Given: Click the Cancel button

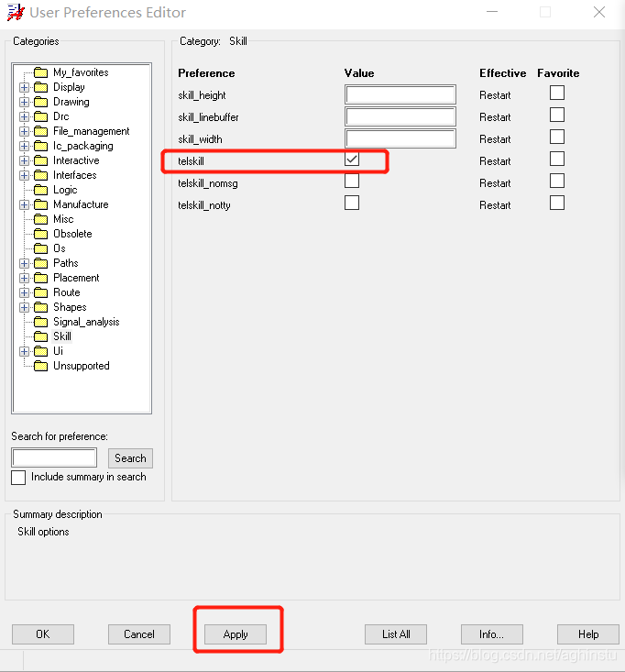Looking at the screenshot, I should click(139, 634).
